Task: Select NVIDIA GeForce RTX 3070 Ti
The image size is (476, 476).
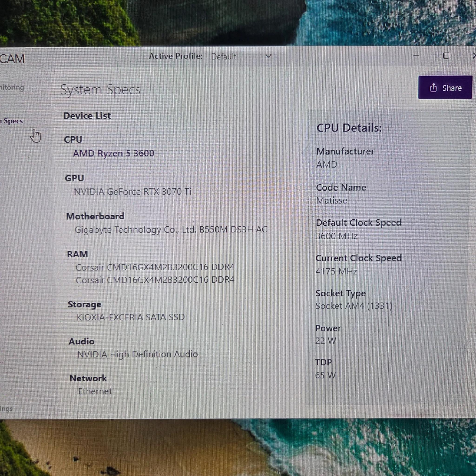Action: (x=133, y=192)
